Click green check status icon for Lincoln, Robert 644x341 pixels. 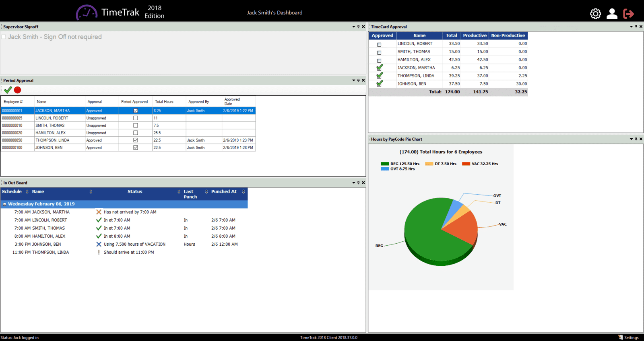click(99, 220)
